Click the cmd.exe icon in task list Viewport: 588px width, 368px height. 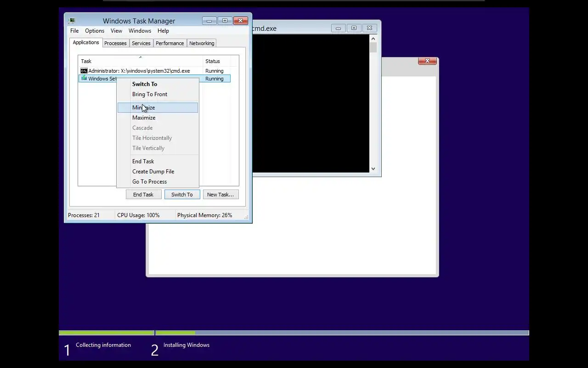pos(84,71)
